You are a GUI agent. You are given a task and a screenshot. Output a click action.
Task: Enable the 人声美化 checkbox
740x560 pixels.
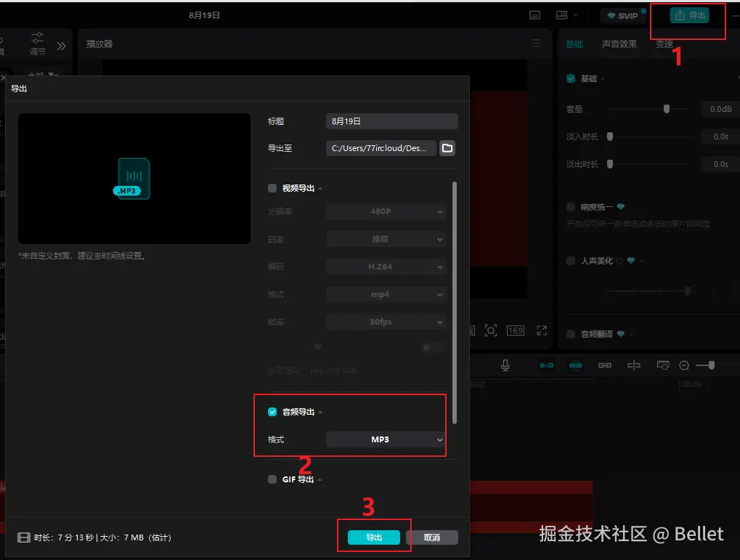pos(571,261)
